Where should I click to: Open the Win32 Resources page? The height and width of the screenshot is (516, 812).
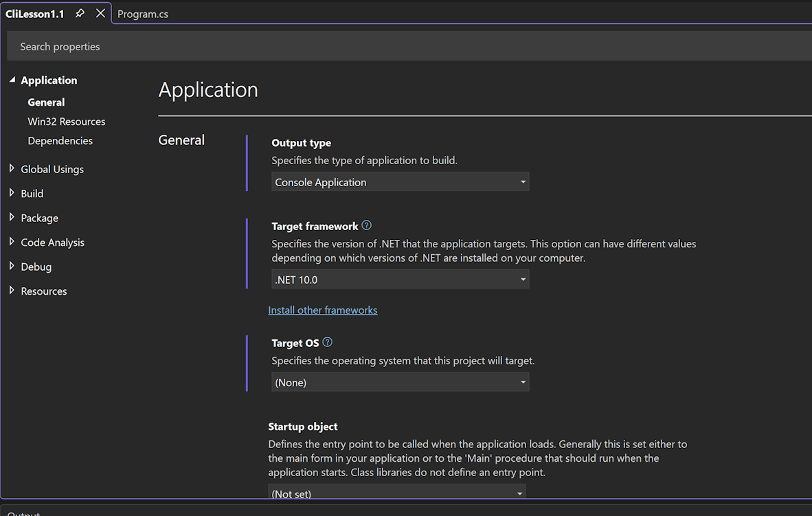coord(67,122)
